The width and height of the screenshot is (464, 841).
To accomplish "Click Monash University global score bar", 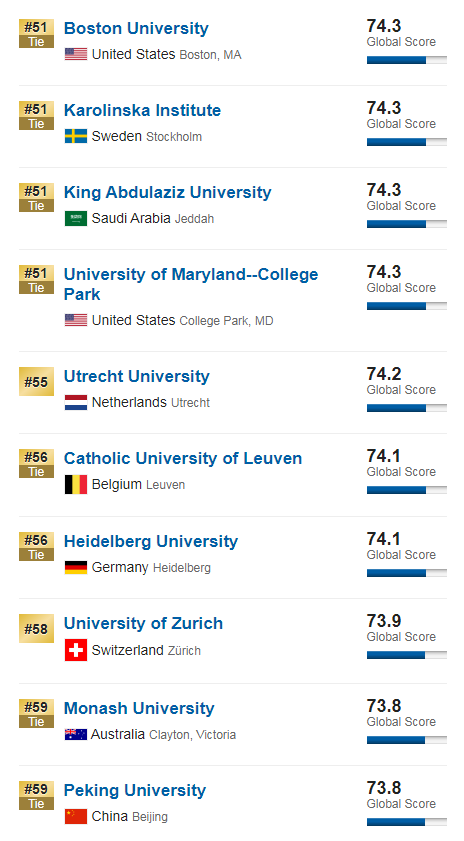I will pos(407,740).
